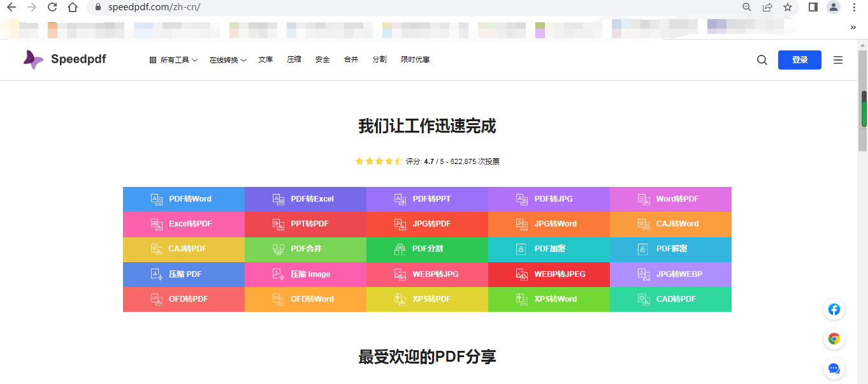Open Chrome three-dot menu
The image size is (868, 384).
[854, 7]
